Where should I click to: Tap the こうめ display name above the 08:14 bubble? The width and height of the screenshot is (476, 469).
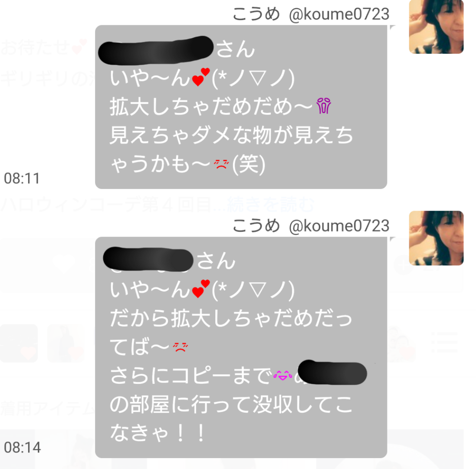pos(256,226)
